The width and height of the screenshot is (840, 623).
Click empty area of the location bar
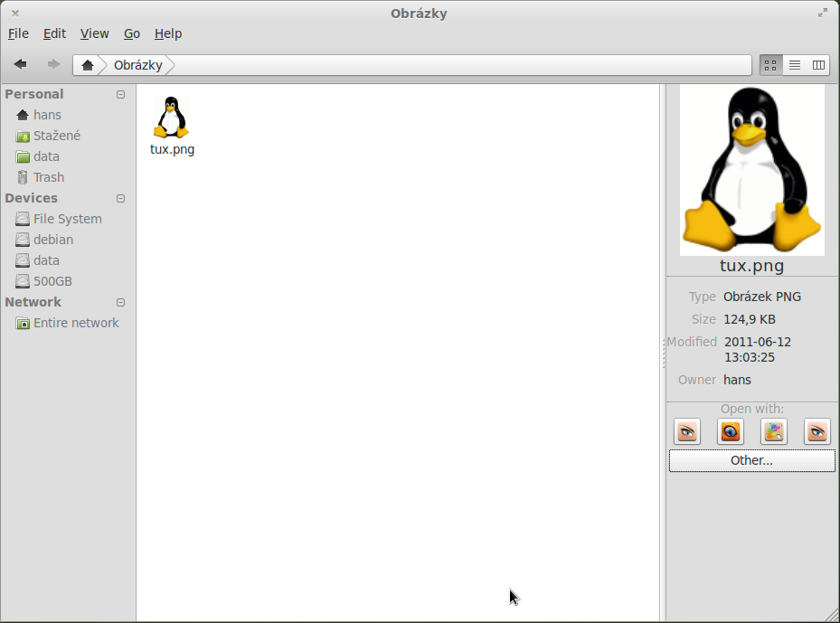[461, 65]
